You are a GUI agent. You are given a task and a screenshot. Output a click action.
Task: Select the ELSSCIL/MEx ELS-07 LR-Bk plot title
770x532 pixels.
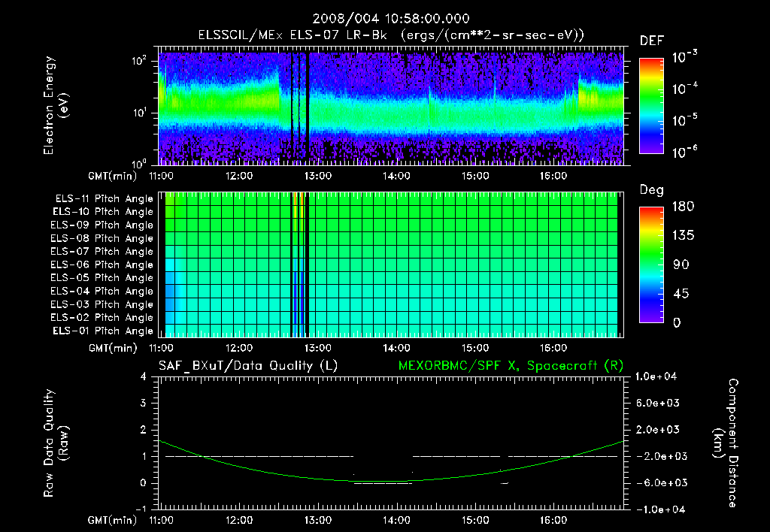391,35
